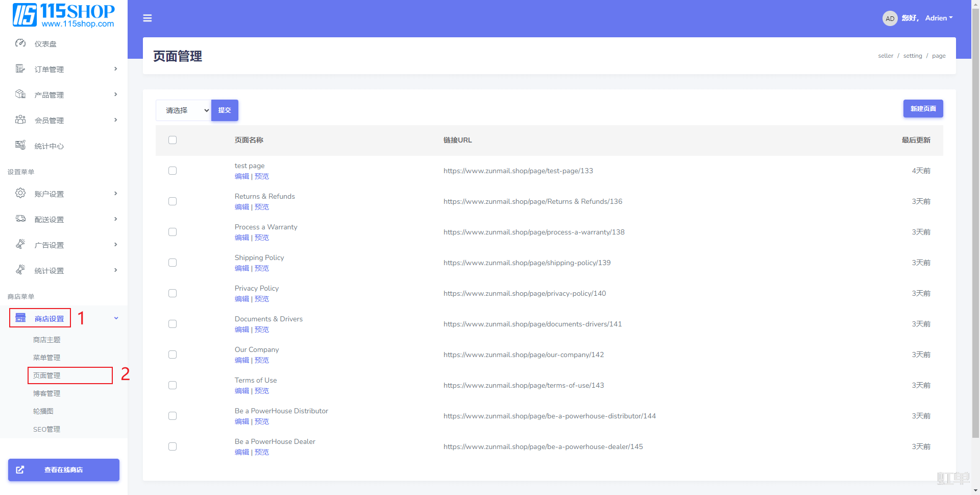Click 预览 link for Privacy Policy

click(x=262, y=299)
